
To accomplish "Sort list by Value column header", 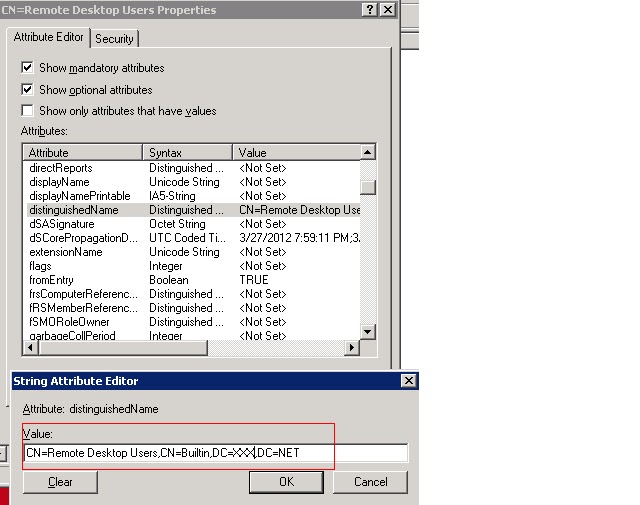I will (296, 152).
